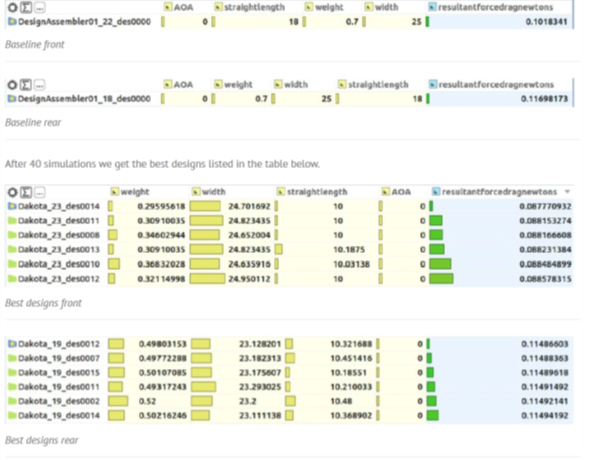Open the Dakota_23_des0012 design

59,279
